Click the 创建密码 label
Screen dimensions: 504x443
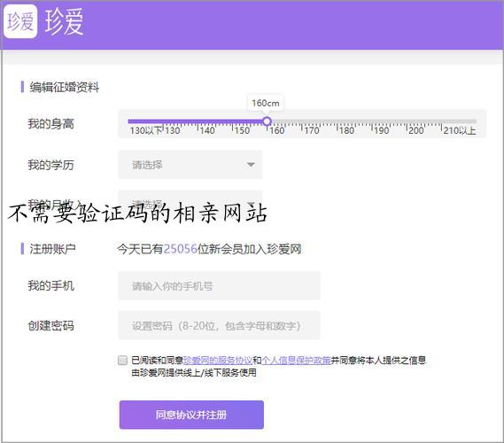51,326
